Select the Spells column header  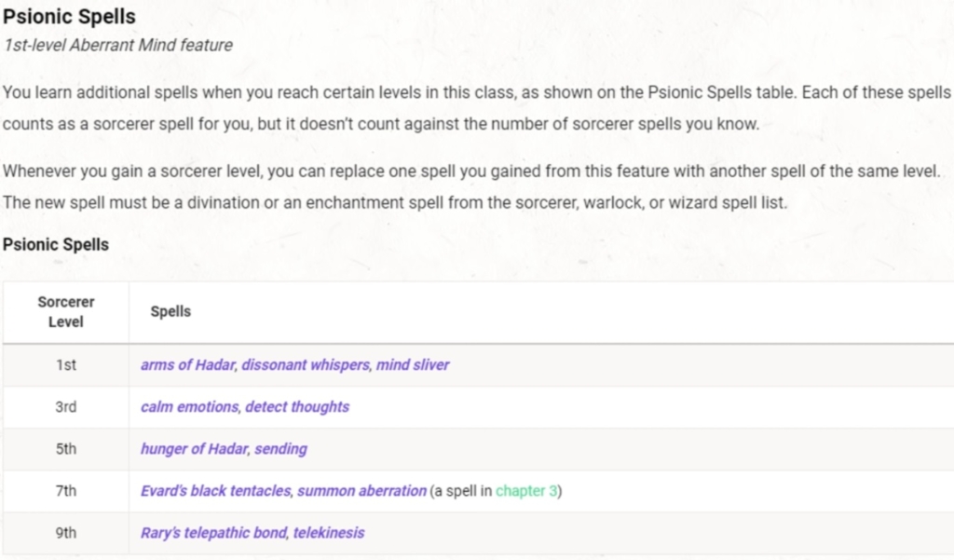(170, 311)
